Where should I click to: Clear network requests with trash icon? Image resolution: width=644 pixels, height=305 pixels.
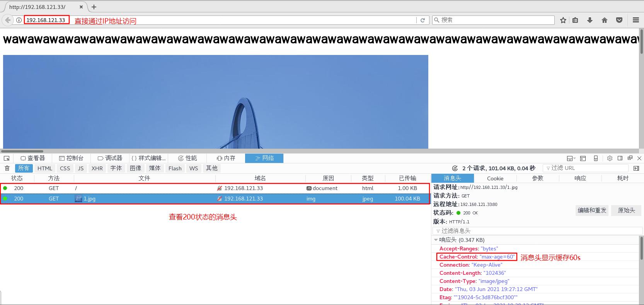click(x=7, y=168)
